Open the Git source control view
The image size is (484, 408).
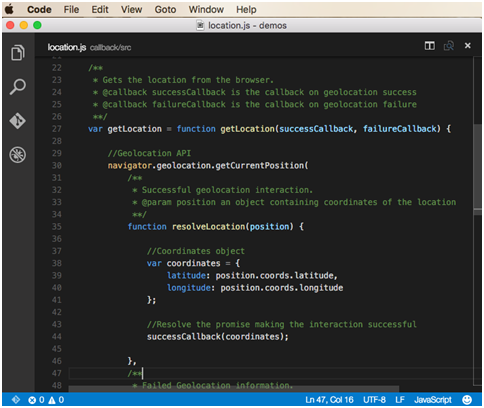pos(18,121)
